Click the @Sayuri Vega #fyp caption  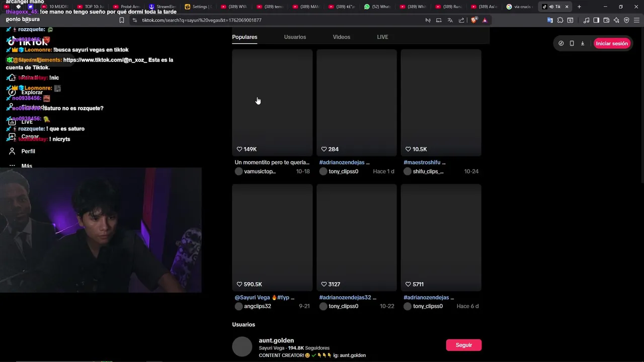[x=264, y=297]
